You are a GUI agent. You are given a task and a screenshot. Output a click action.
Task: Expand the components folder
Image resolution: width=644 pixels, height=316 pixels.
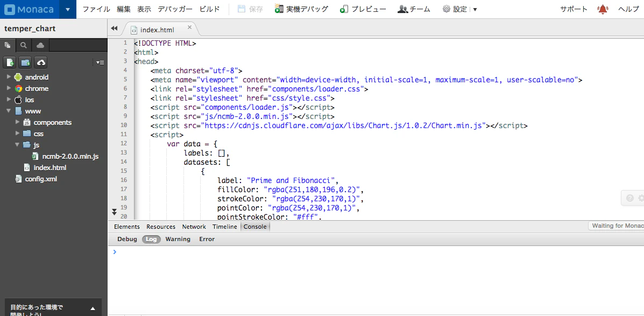tap(17, 122)
